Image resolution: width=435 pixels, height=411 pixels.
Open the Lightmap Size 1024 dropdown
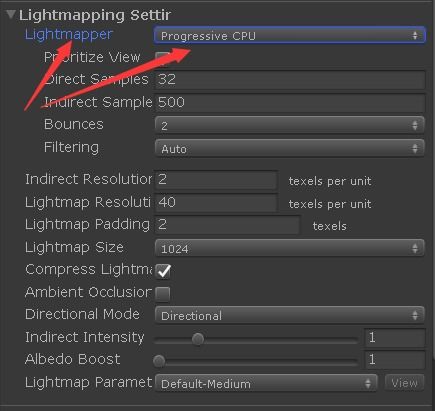coord(290,248)
